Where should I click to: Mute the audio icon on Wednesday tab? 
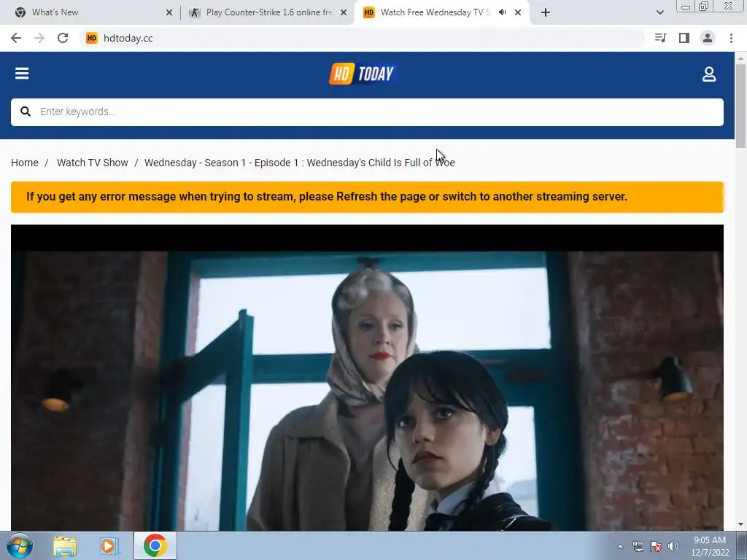[x=502, y=12]
